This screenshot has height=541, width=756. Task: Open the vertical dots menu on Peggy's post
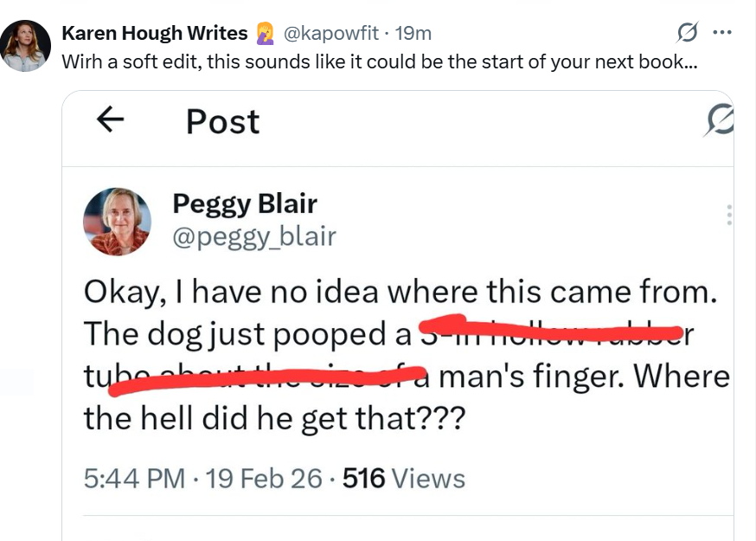point(728,216)
